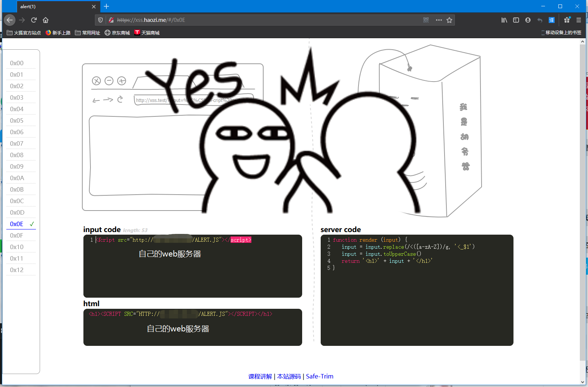Open the Library icon
This screenshot has width=588, height=387.
(504, 20)
